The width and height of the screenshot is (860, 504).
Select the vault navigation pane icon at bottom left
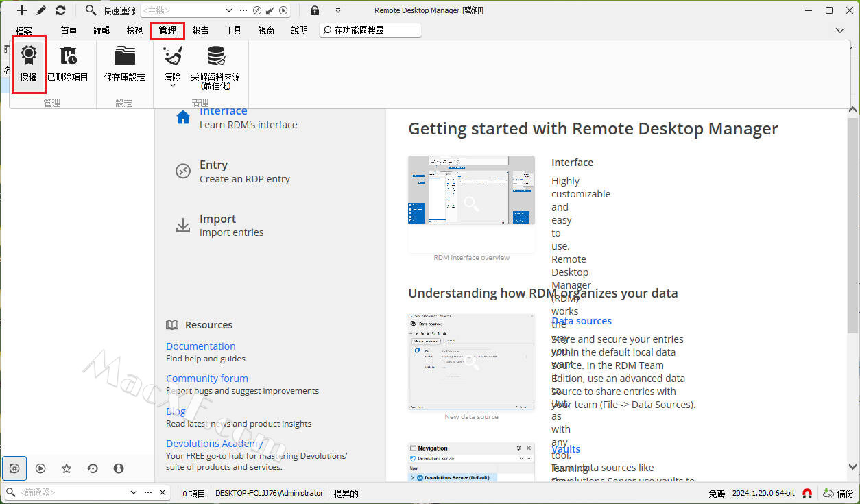pos(14,468)
